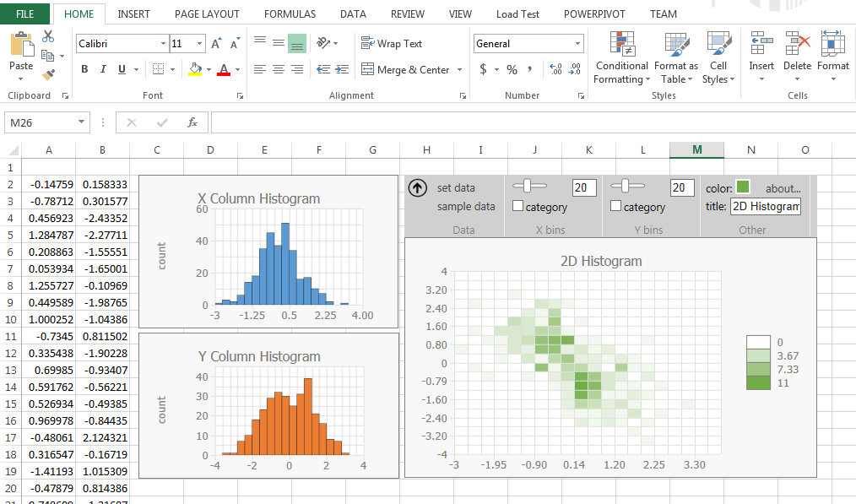Click the sample data link

click(466, 207)
